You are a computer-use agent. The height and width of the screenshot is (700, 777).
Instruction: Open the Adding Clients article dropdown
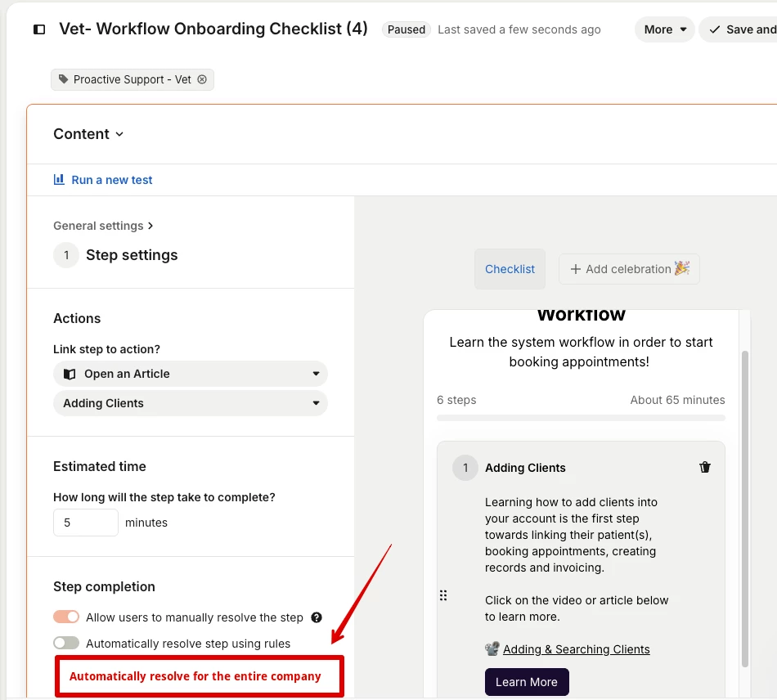[x=191, y=403]
